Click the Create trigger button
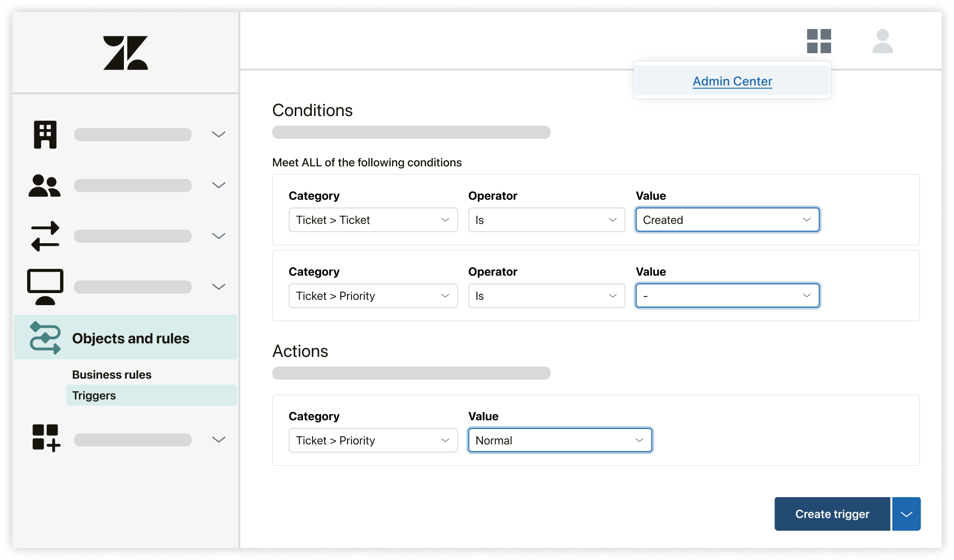The width and height of the screenshot is (954, 560). tap(833, 514)
